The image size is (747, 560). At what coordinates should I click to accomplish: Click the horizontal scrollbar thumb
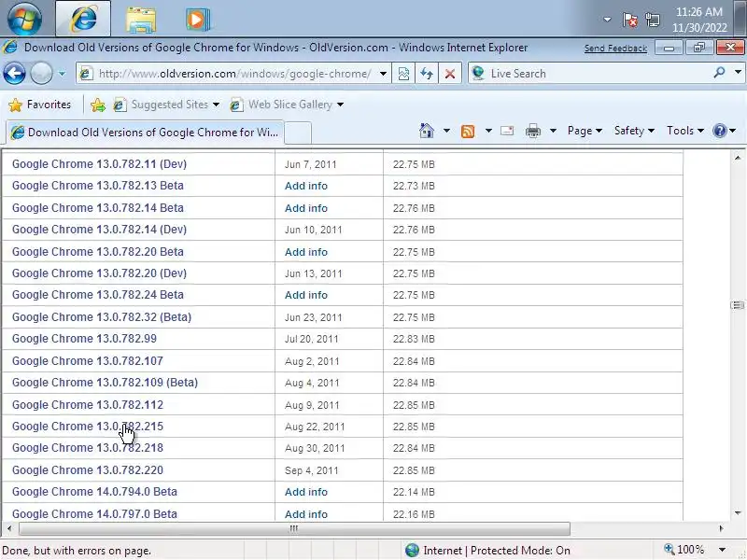click(x=294, y=528)
